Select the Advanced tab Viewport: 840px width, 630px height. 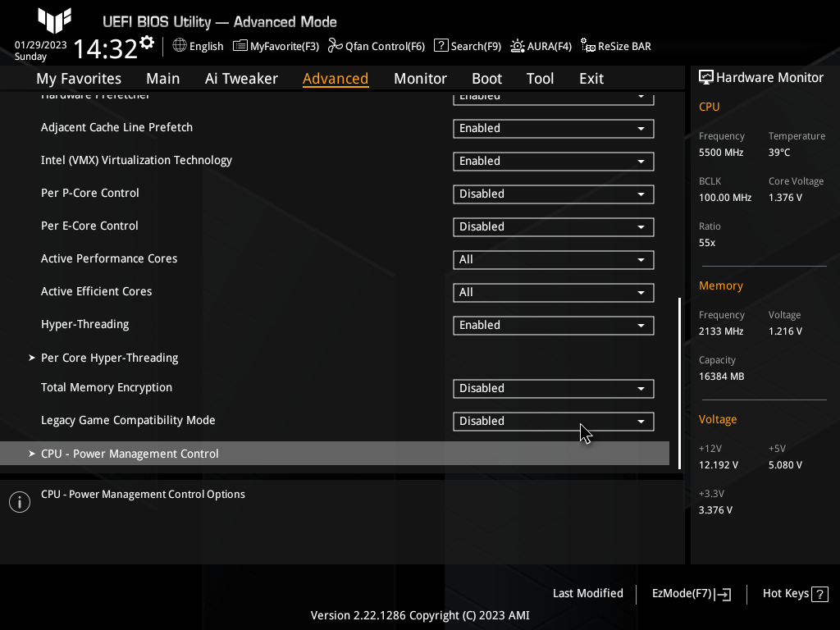(336, 79)
